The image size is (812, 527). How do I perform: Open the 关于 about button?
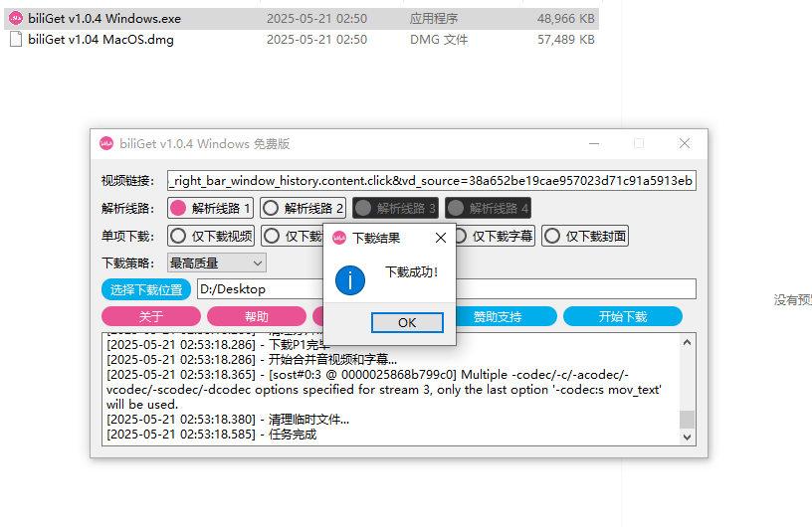point(151,316)
